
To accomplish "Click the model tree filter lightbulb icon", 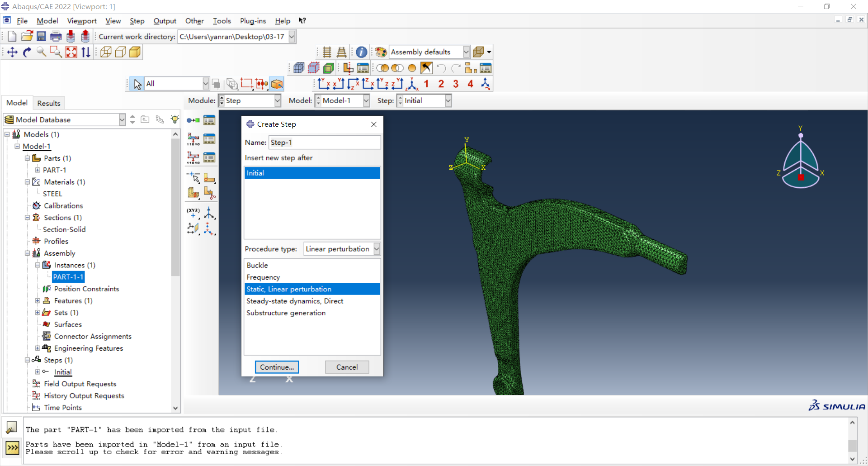I will point(175,119).
